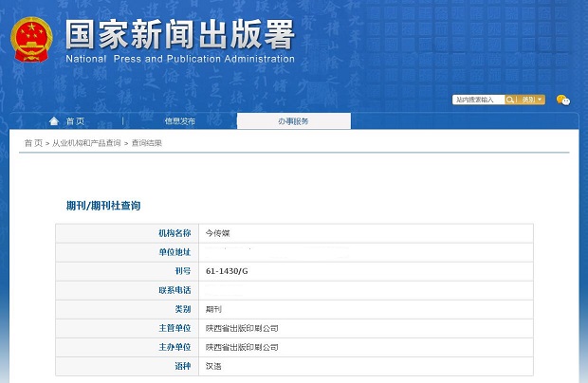Image resolution: width=588 pixels, height=383 pixels.
Task: Click the national emblem logo
Action: click(x=31, y=39)
